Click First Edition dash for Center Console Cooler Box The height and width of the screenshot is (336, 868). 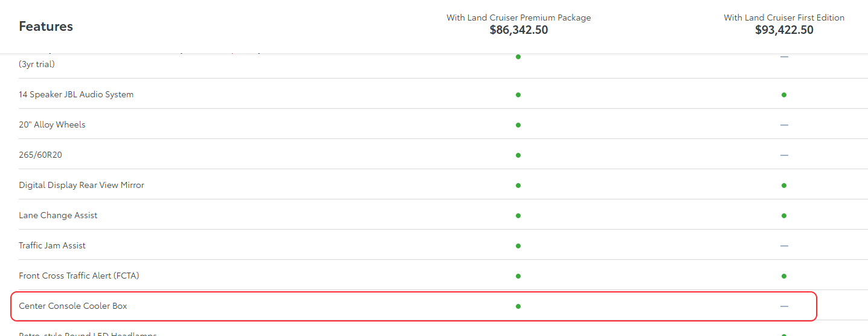(x=784, y=306)
